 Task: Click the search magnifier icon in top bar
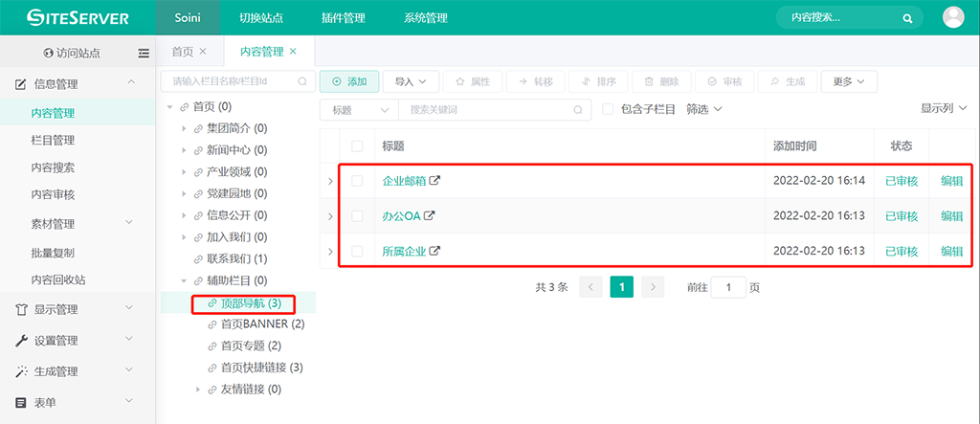click(x=907, y=17)
